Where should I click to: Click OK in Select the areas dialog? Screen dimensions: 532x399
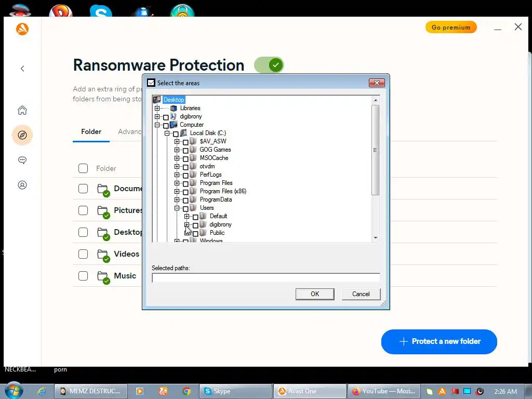point(315,294)
